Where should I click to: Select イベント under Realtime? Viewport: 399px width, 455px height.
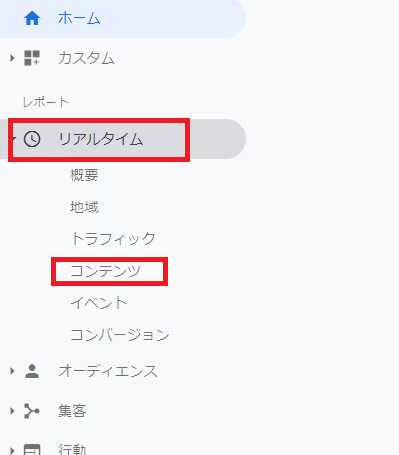coord(99,303)
